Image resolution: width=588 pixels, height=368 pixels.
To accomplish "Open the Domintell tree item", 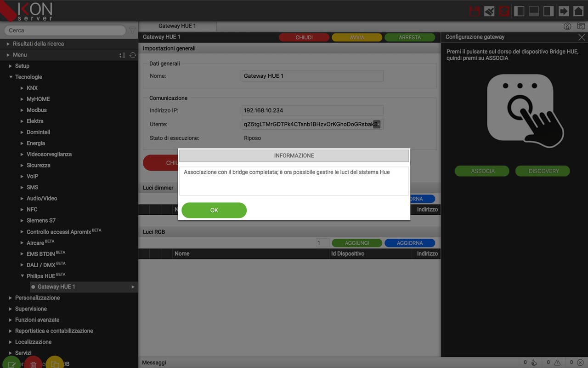I will 38,132.
